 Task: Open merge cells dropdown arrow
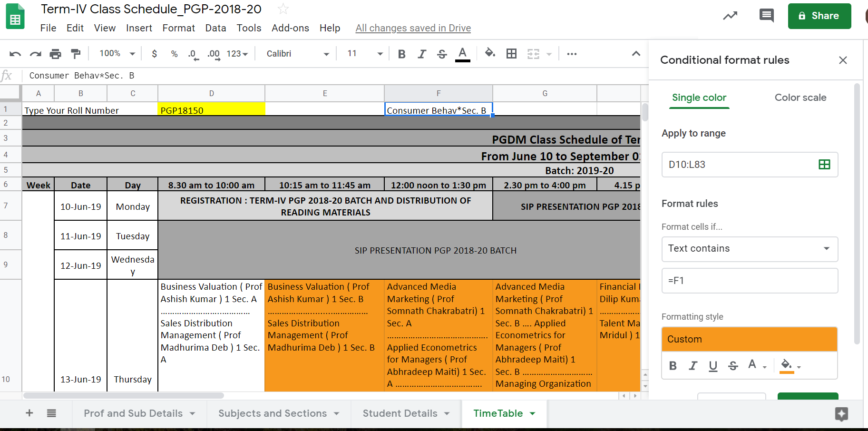click(549, 54)
